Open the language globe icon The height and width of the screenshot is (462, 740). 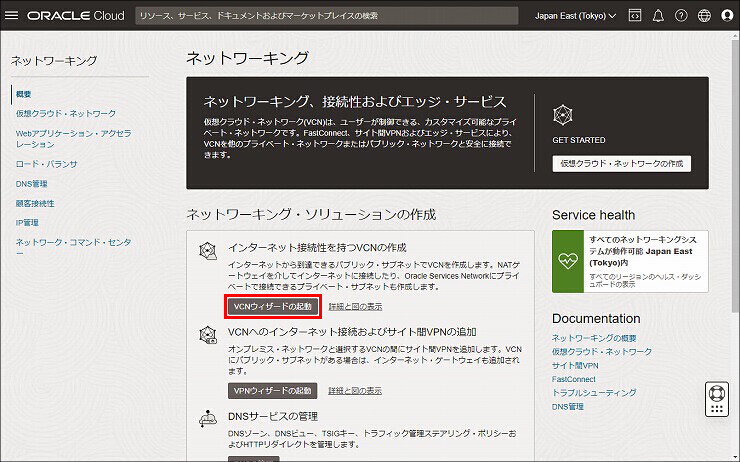coord(704,16)
